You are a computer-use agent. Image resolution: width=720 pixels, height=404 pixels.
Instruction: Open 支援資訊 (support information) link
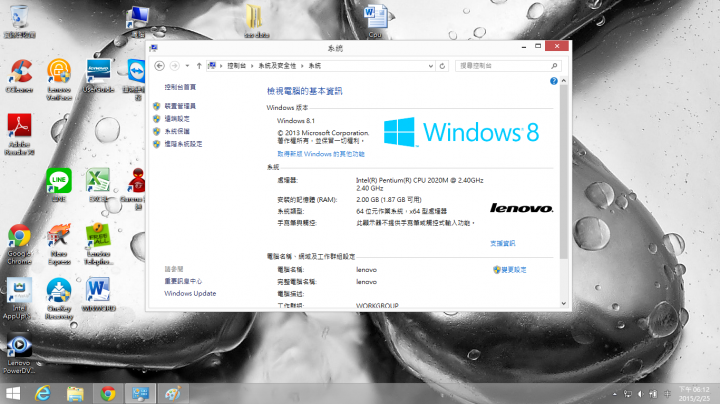click(502, 243)
